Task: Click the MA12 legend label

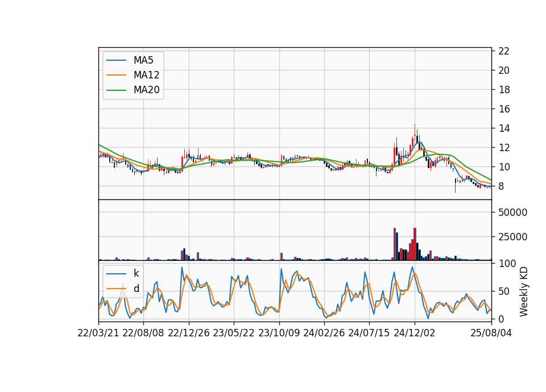Action: pyautogui.click(x=146, y=75)
